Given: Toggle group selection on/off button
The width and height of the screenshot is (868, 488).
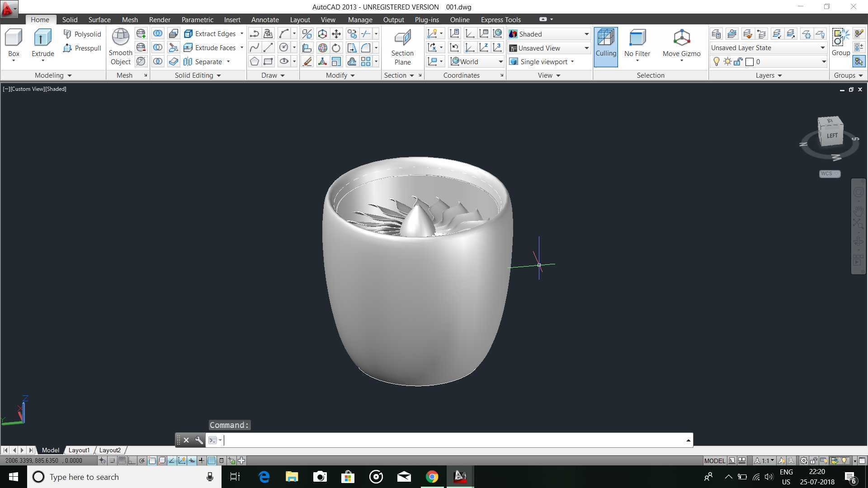Looking at the screenshot, I should click(859, 61).
